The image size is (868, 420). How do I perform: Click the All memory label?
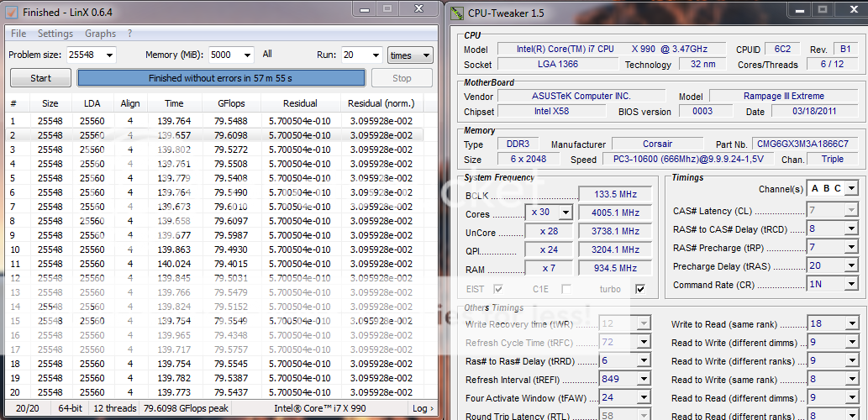[267, 55]
